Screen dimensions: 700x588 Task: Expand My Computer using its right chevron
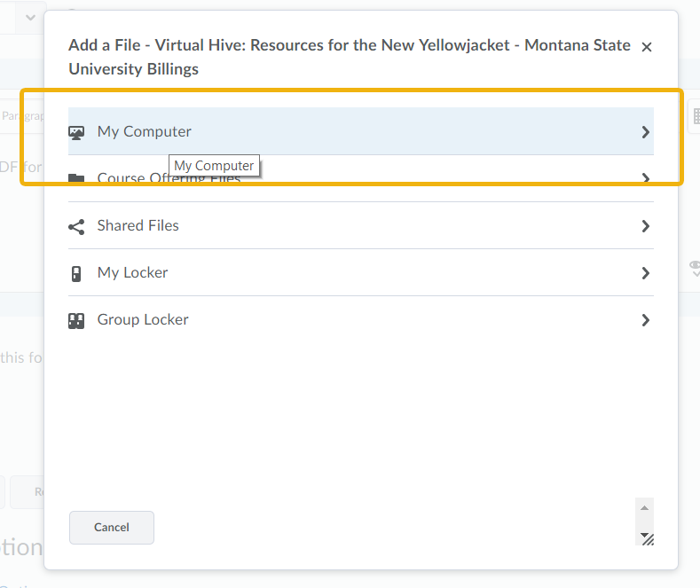tap(645, 132)
